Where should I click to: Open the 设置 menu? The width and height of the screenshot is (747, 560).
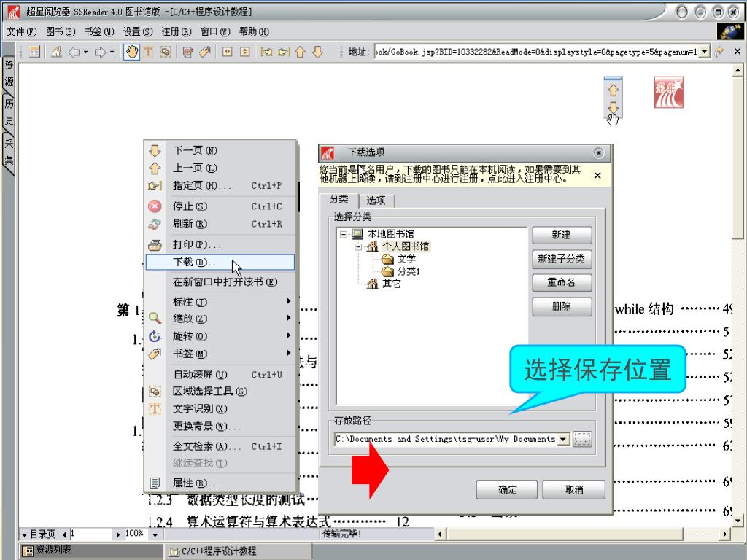pyautogui.click(x=138, y=31)
